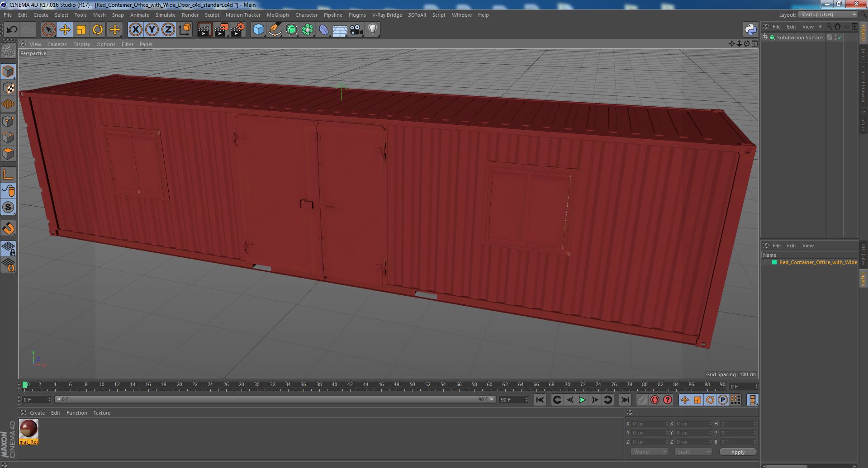868x468 pixels.
Task: Toggle X axis lock
Action: tap(135, 30)
